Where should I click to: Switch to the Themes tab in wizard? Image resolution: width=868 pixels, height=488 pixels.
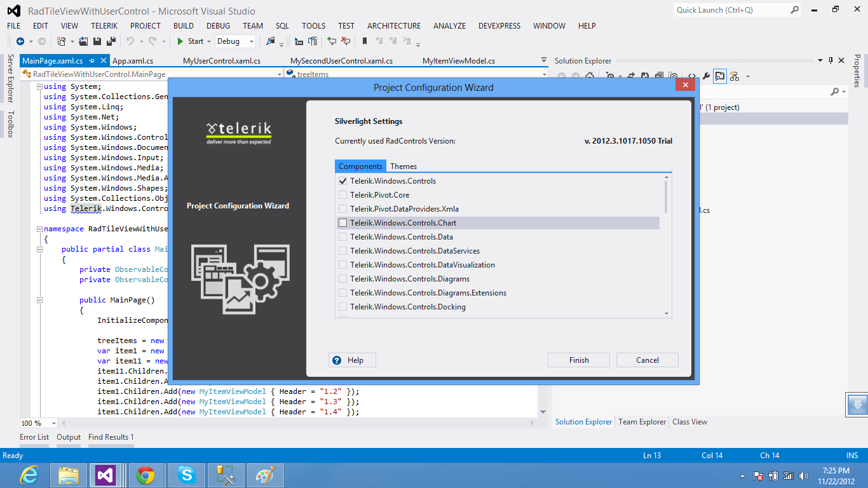click(403, 166)
